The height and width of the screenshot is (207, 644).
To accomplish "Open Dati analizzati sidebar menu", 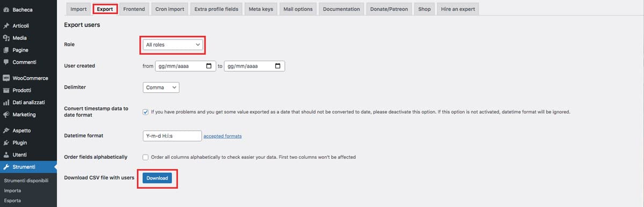I will pos(28,102).
